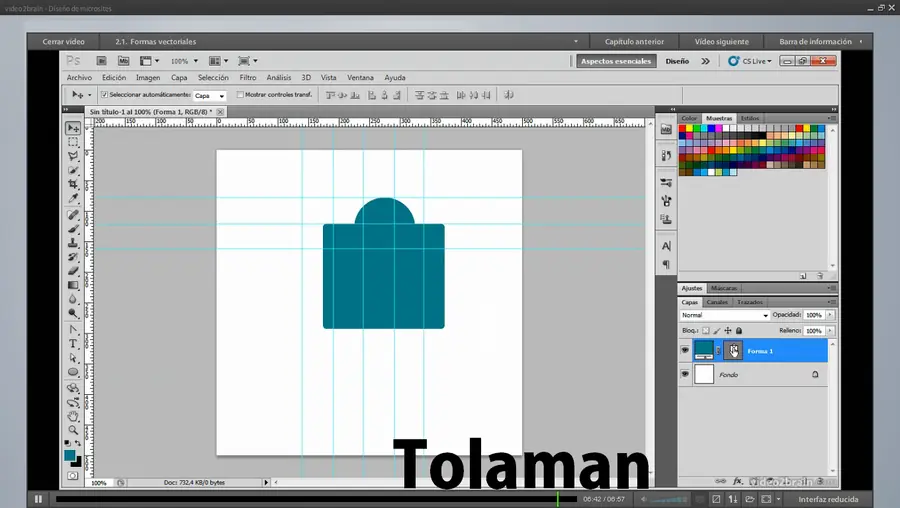Enable Mostrar controles transf. checkbox
This screenshot has width=900, height=508.
(240, 95)
